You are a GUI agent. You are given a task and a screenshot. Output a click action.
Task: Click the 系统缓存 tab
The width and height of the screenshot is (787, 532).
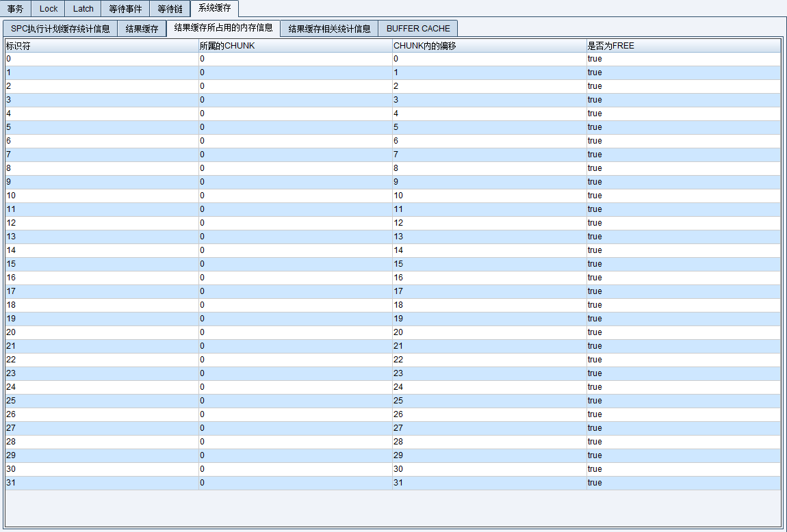215,8
